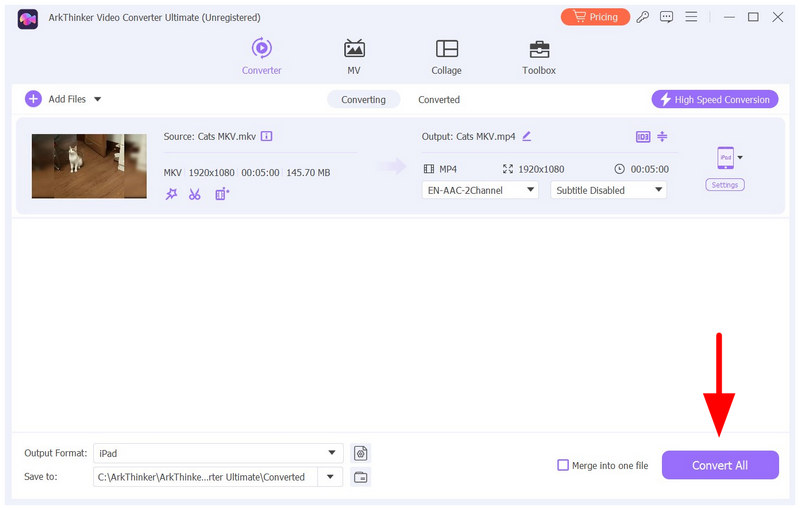The width and height of the screenshot is (800, 510).
Task: Open the edit video effects icon
Action: tap(222, 194)
